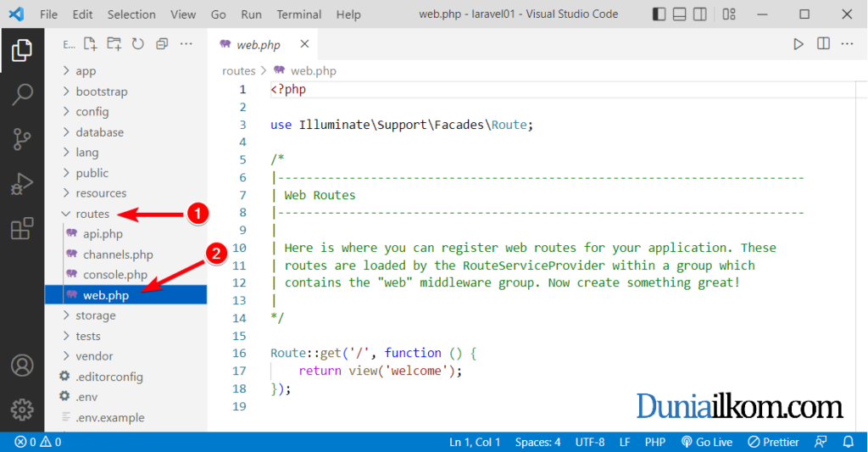Open the Source Control view
This screenshot has height=452, width=868.
(21, 139)
